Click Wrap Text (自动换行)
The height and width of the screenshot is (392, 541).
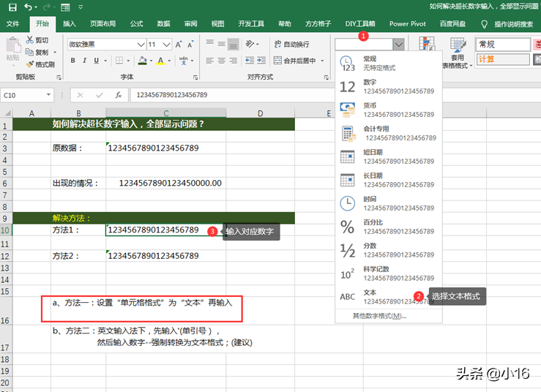(x=292, y=44)
